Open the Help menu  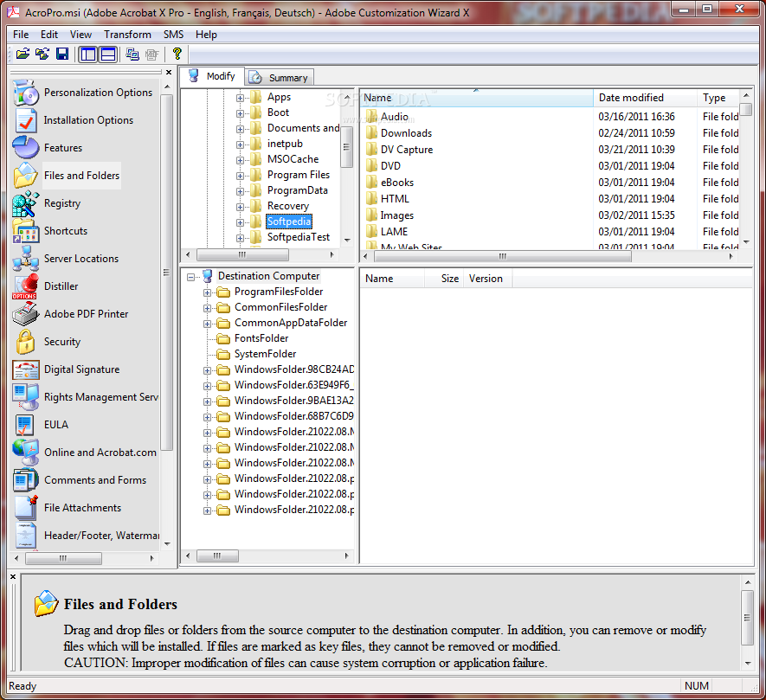click(x=206, y=35)
